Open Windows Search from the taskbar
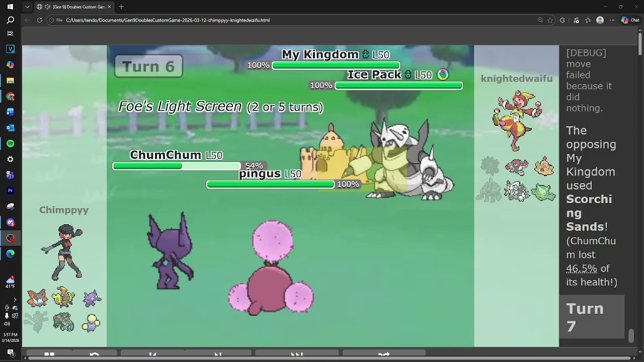Screen dimensions: 644x362 tap(10, 20)
